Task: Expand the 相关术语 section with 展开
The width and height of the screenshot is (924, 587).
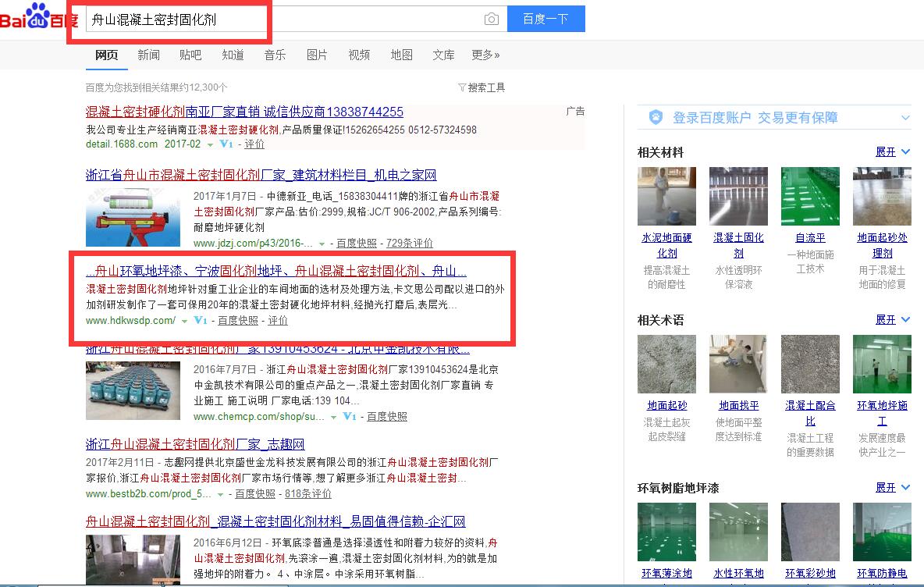Action: click(x=892, y=319)
